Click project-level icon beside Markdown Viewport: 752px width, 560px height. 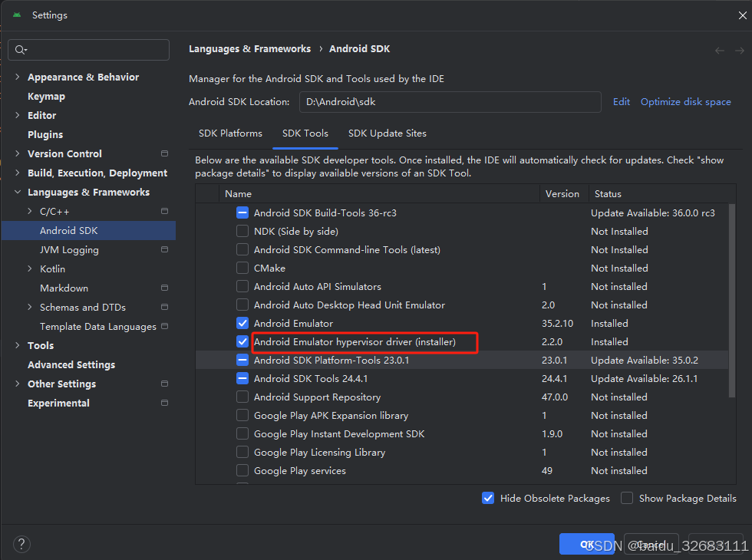point(164,288)
